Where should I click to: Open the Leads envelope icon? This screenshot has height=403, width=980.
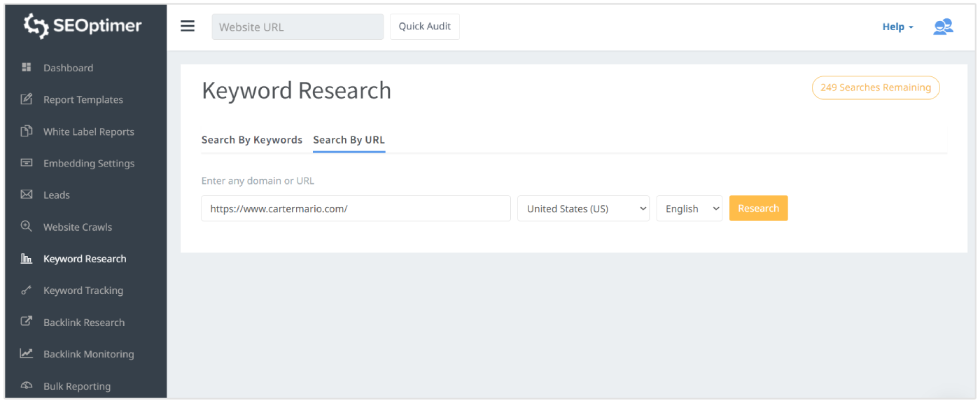tap(25, 195)
